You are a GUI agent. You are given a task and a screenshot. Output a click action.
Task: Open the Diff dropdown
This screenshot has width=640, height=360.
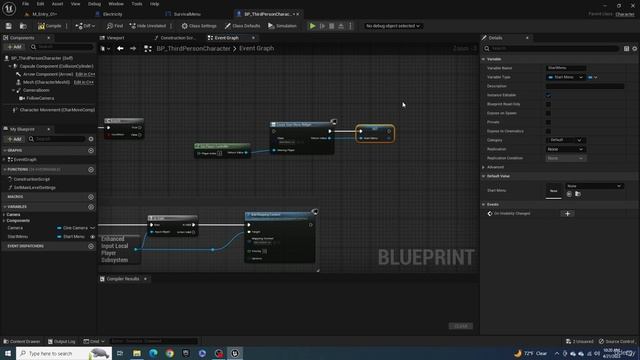85,26
